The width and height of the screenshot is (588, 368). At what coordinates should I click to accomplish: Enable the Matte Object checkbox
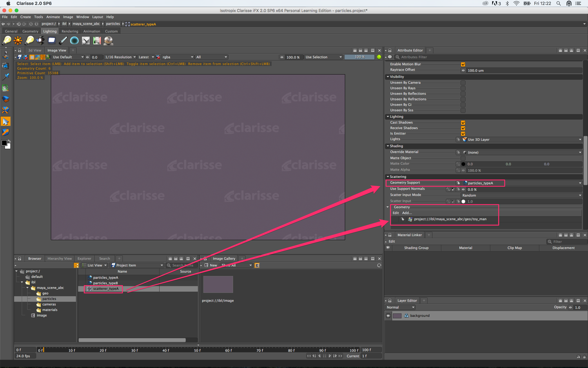(463, 158)
